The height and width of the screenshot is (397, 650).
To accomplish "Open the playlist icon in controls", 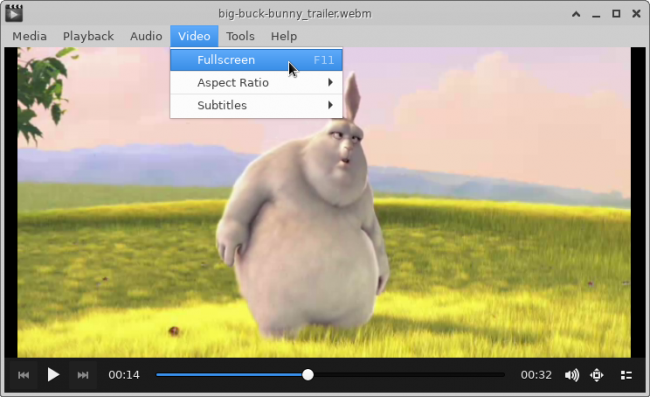I will tap(626, 375).
